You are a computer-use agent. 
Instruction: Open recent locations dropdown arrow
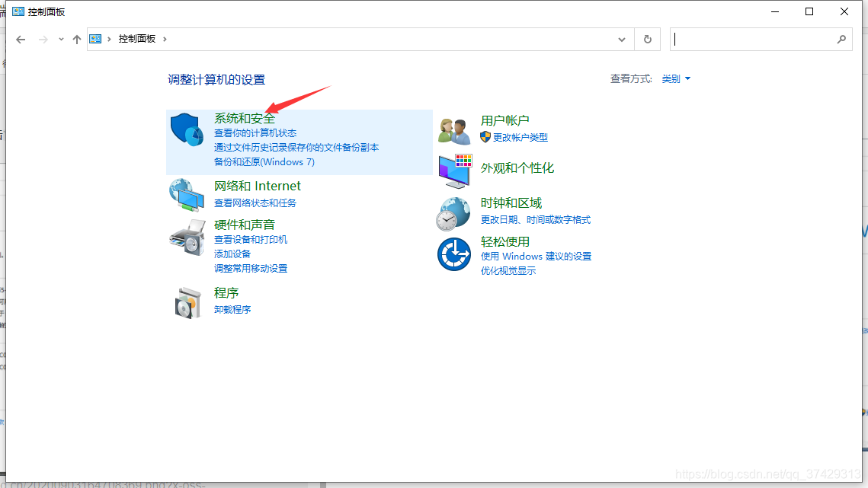click(61, 40)
